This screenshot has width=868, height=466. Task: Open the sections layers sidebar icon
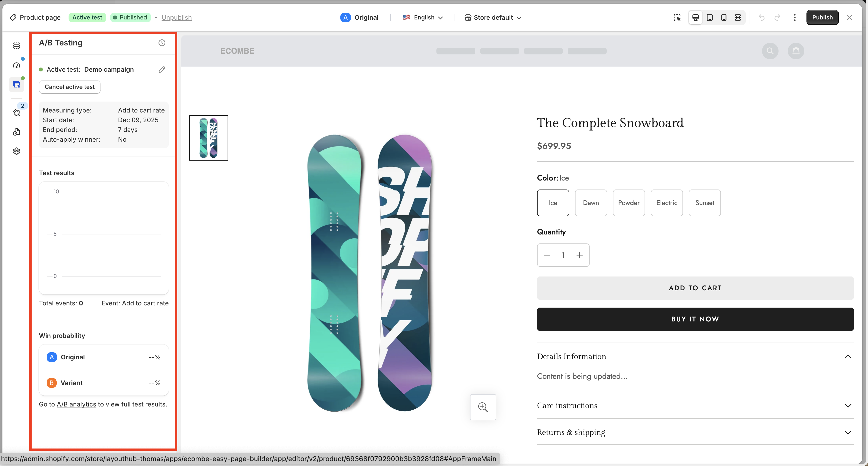[x=17, y=45]
